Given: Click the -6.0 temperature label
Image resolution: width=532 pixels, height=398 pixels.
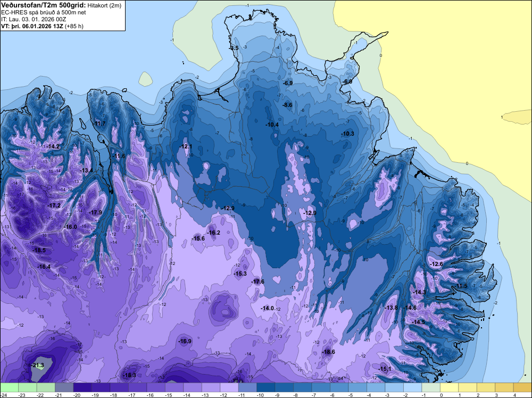Looking at the screenshot, I should [347, 82].
